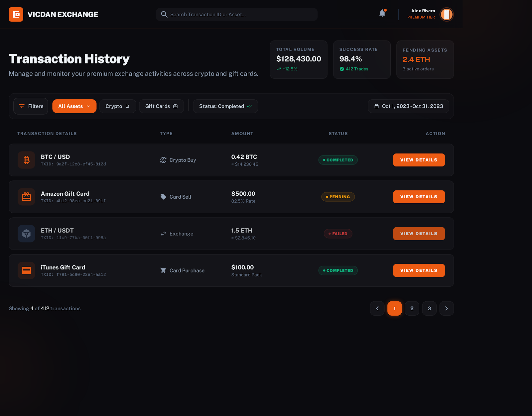View details for the BTC / USD transaction

[419, 160]
